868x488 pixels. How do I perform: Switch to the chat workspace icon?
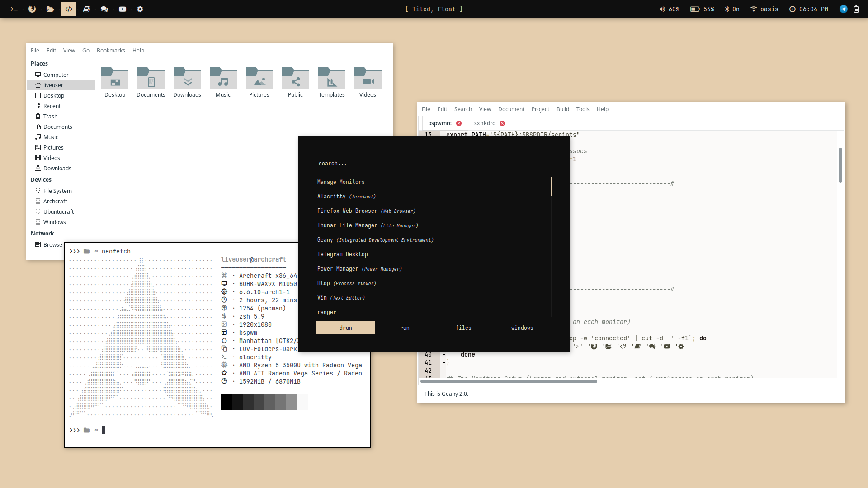click(x=104, y=9)
